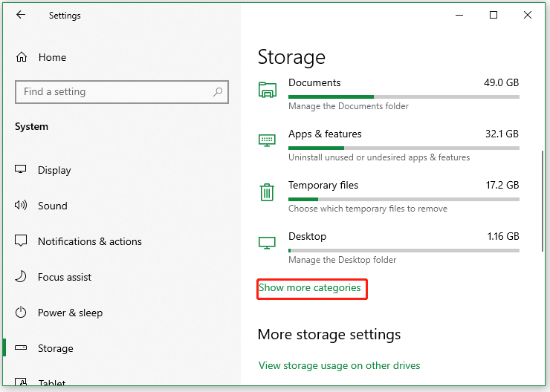
Task: Open Apps & features storage category
Action: pyautogui.click(x=325, y=134)
